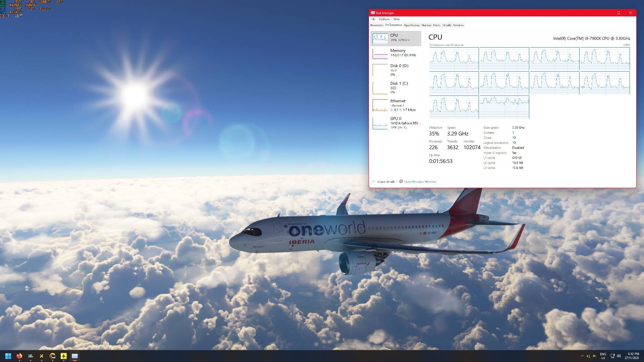This screenshot has height=362, width=644.
Task: Open the yellow airplane taskbar app
Action: 63,356
